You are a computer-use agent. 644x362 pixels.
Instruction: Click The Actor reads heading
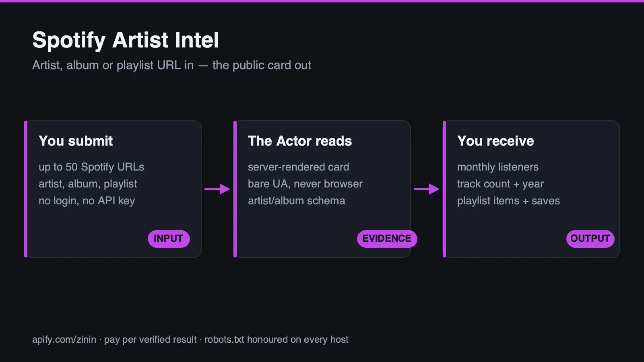click(x=300, y=141)
